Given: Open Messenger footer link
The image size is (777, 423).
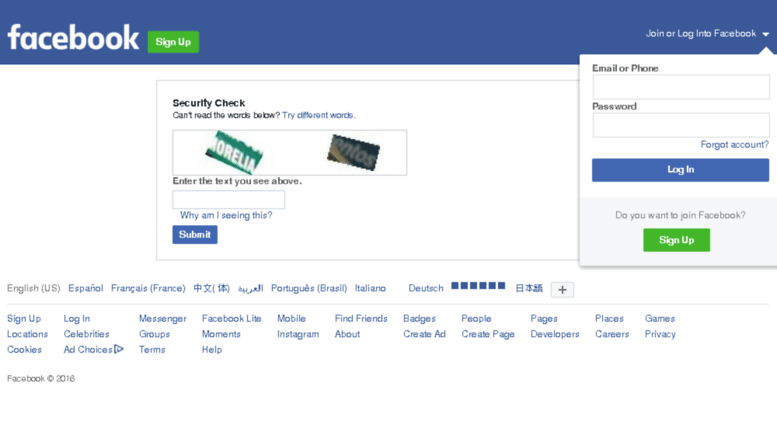Looking at the screenshot, I should tap(163, 318).
